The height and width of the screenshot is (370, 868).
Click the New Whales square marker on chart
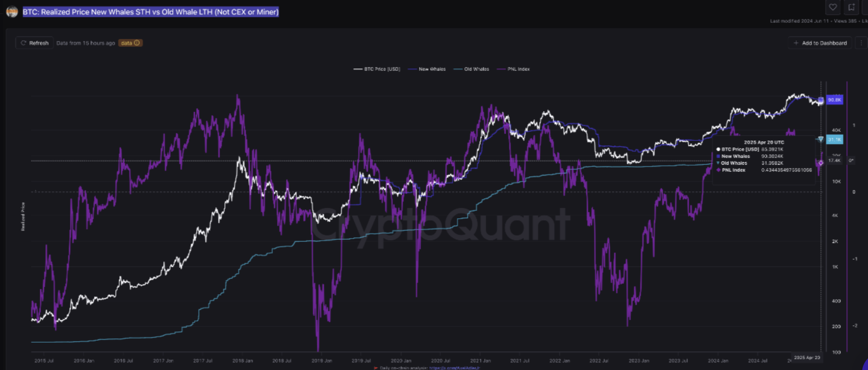(821, 101)
